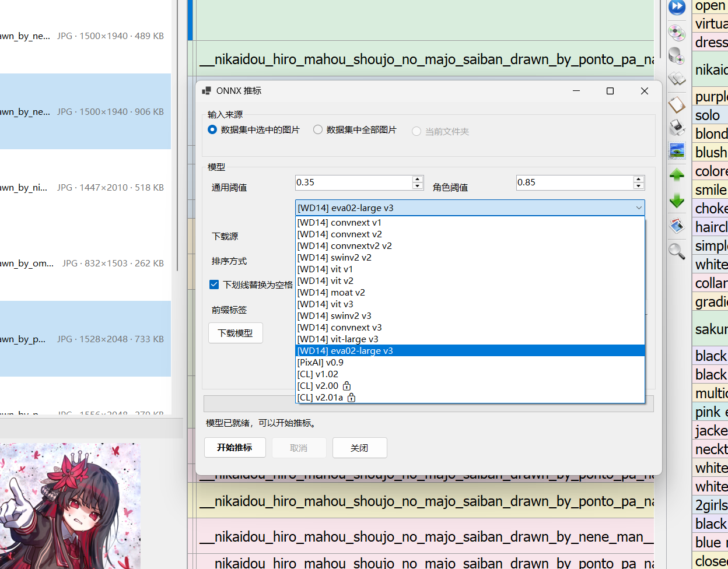Choose [WD14] swinv2 v2 from the list
The image size is (728, 569).
click(x=470, y=258)
